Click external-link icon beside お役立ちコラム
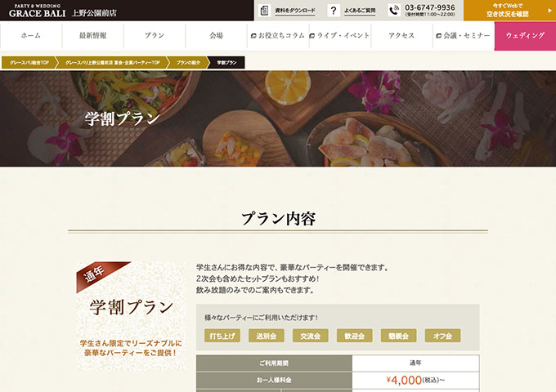The width and height of the screenshot is (556, 392). 253,36
